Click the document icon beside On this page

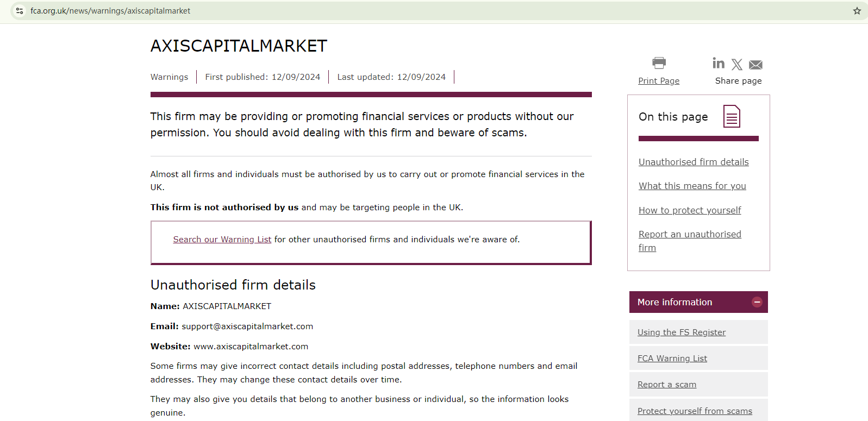[x=732, y=116]
